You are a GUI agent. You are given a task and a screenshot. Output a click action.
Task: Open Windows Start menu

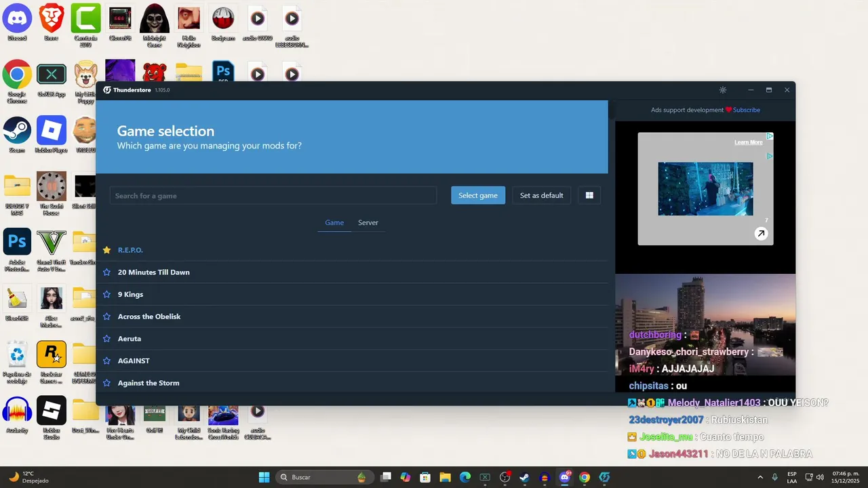pyautogui.click(x=264, y=477)
